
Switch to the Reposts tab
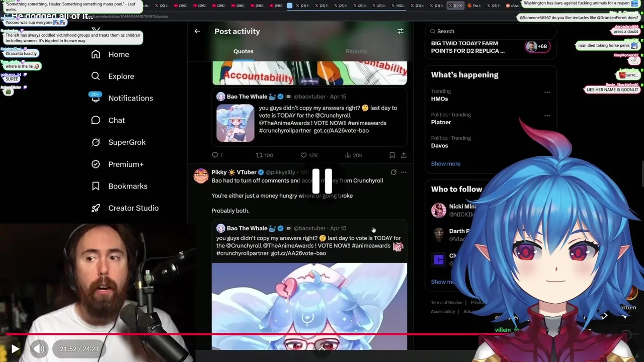coord(356,51)
